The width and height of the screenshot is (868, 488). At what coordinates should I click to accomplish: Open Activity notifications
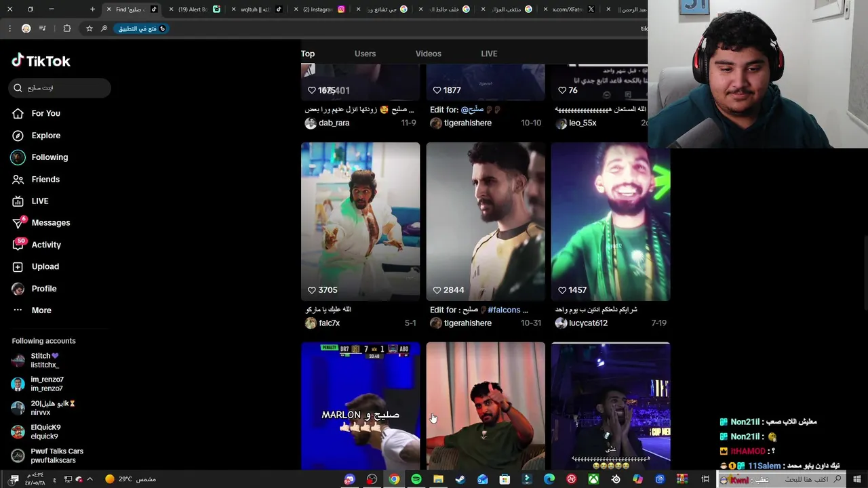click(x=37, y=245)
